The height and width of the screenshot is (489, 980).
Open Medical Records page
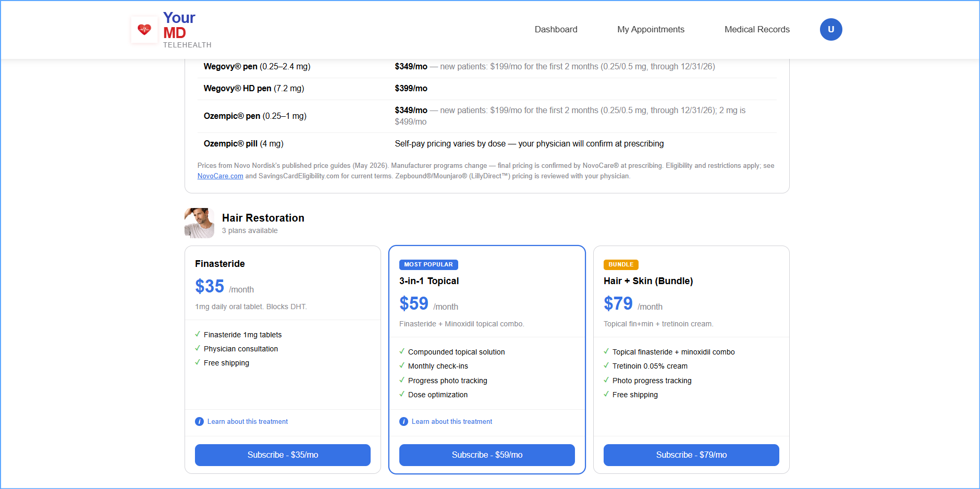click(x=757, y=29)
